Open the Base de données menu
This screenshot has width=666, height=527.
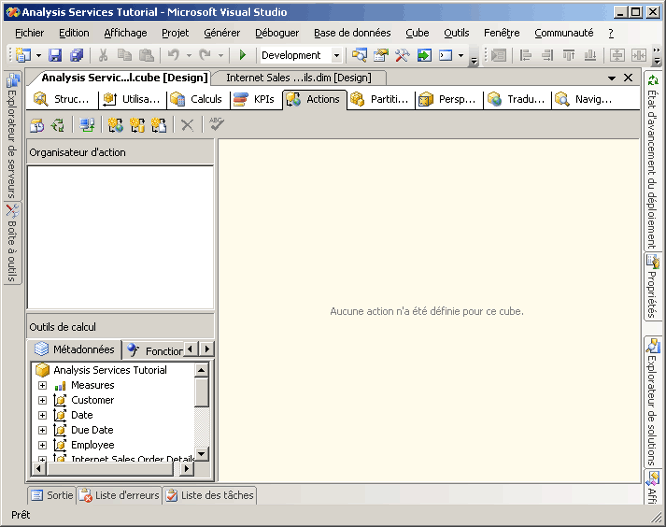[x=352, y=33]
